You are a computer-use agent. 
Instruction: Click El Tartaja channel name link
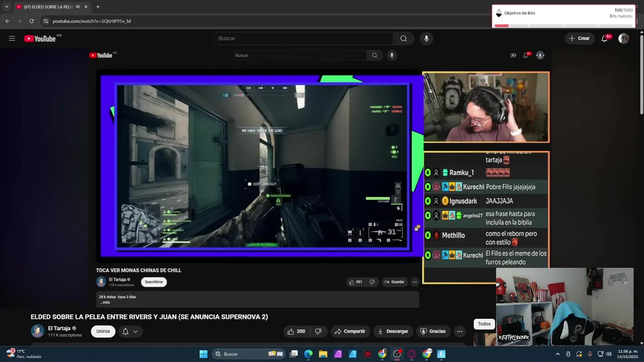click(59, 328)
